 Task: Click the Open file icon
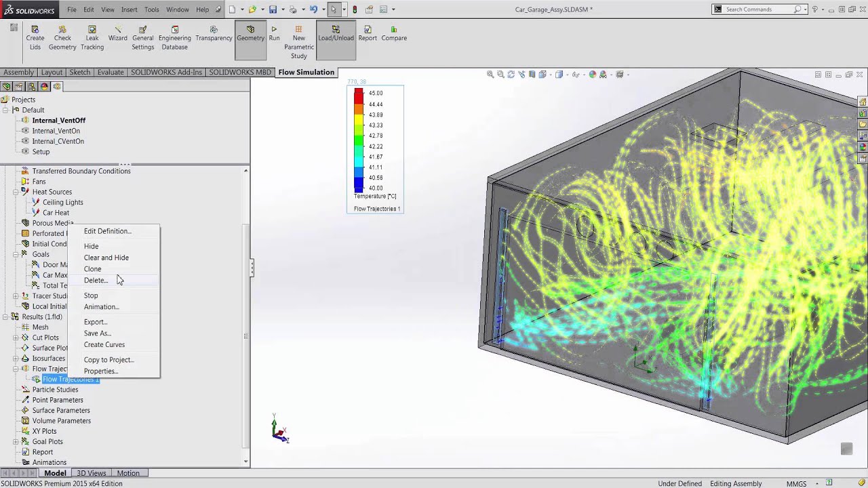click(x=252, y=9)
